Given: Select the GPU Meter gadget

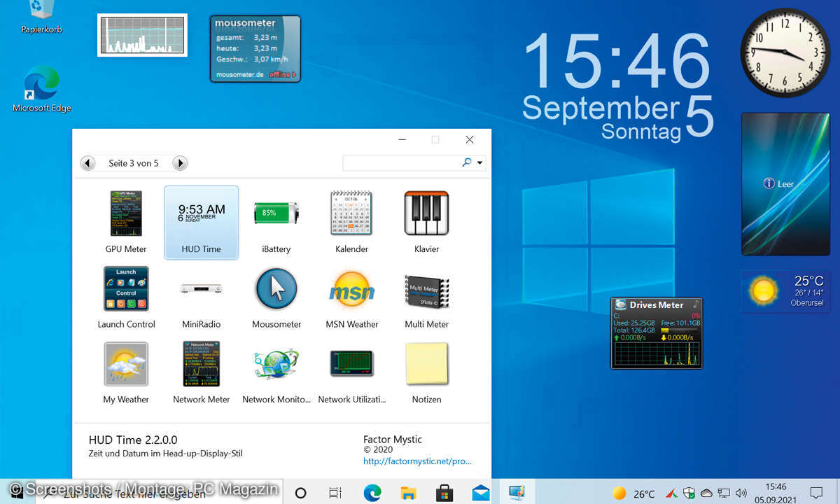Looking at the screenshot, I should tap(126, 222).
